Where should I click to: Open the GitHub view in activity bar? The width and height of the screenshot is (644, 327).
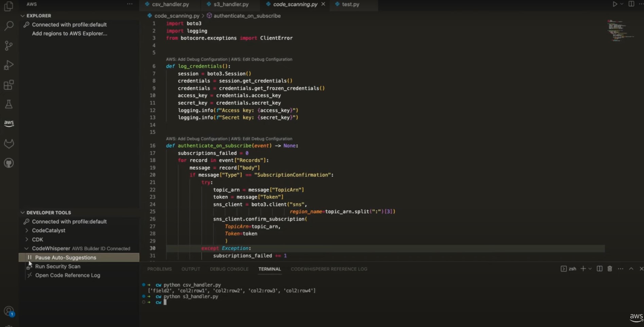(x=9, y=163)
